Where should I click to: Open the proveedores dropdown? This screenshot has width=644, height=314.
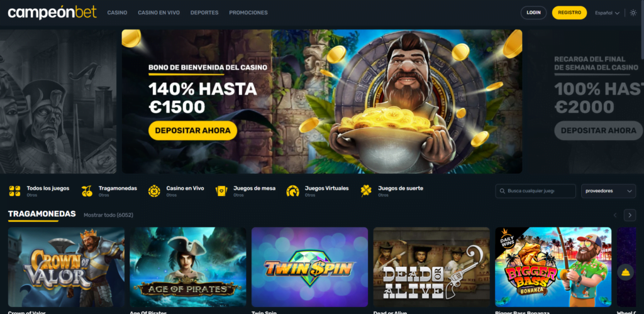pos(608,191)
